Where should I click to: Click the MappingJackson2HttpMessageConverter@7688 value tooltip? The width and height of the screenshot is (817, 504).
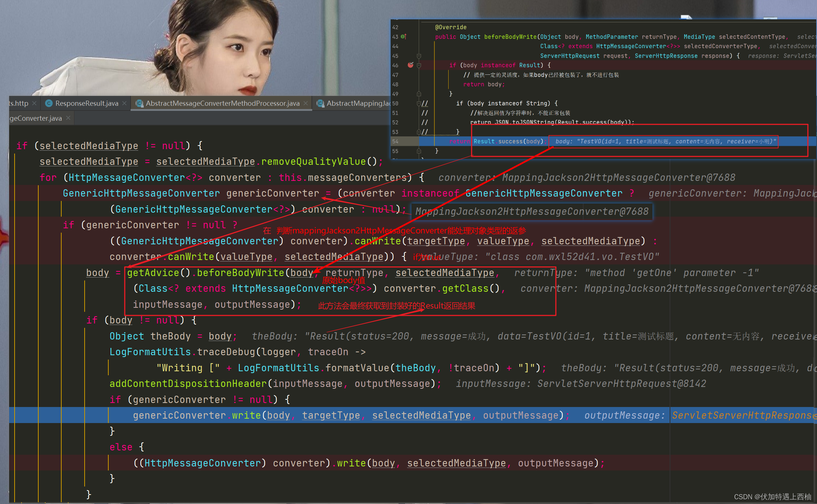[x=532, y=212]
